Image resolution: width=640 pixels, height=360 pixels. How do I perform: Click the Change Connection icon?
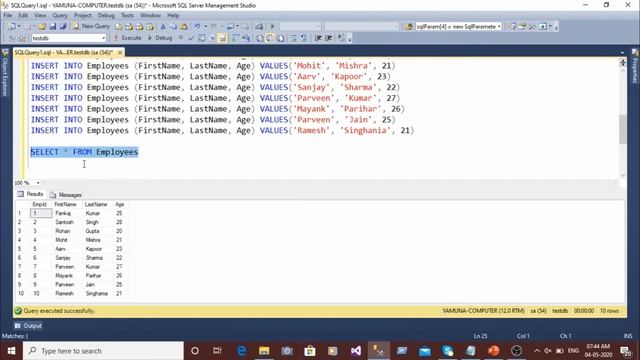22,38
